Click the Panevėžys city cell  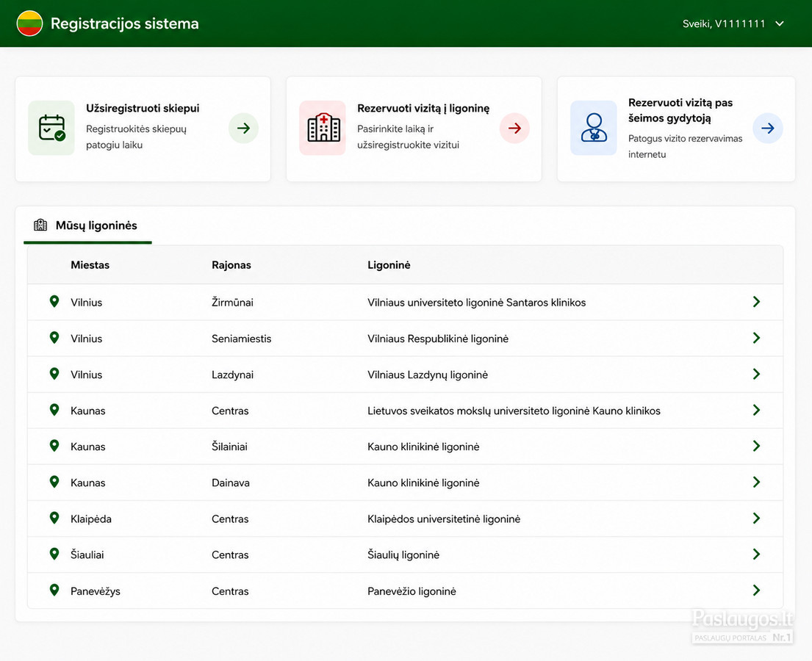[x=96, y=591]
